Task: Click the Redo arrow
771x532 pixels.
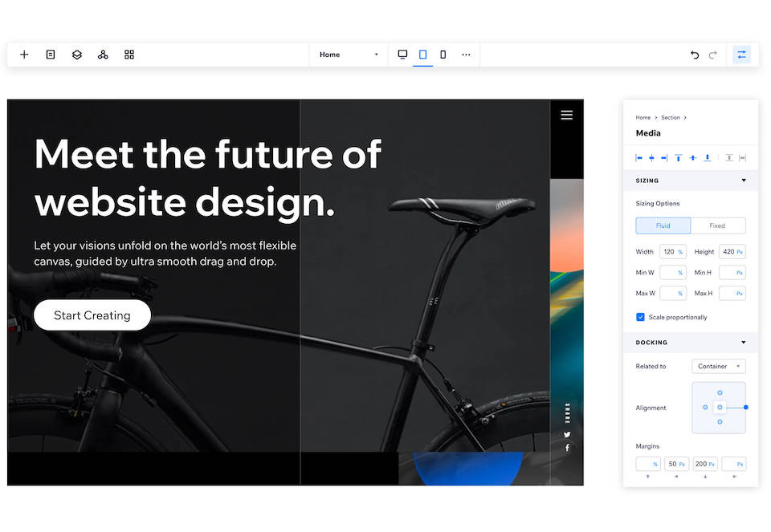Action: tap(712, 55)
